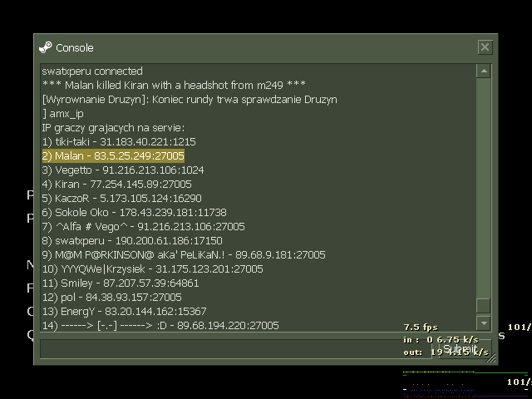The width and height of the screenshot is (532, 399).
Task: Click the scroll down arrow in console
Action: [x=483, y=323]
